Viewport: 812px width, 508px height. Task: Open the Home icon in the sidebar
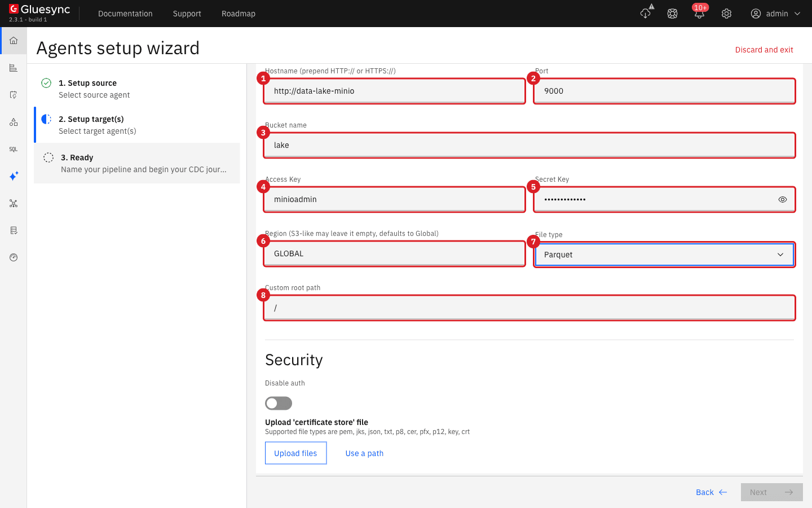tap(14, 41)
